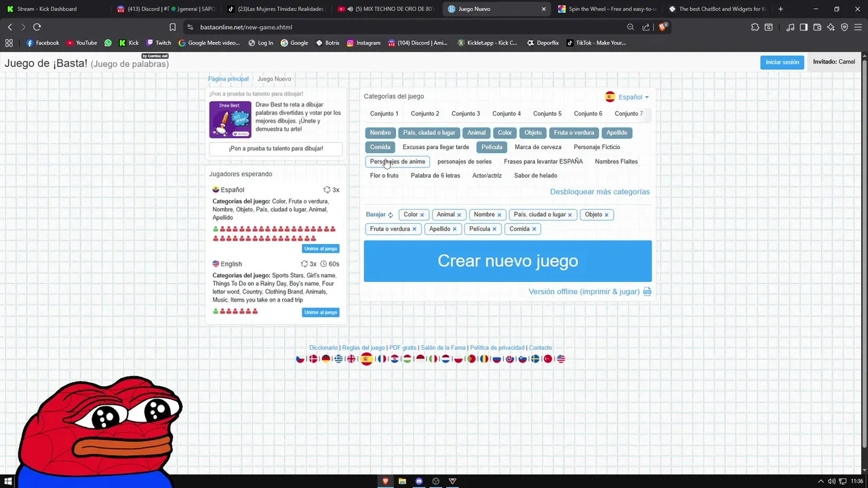Viewport: 868px width, 488px height.
Task: Enable the Marca de cerveza category
Action: click(x=538, y=147)
